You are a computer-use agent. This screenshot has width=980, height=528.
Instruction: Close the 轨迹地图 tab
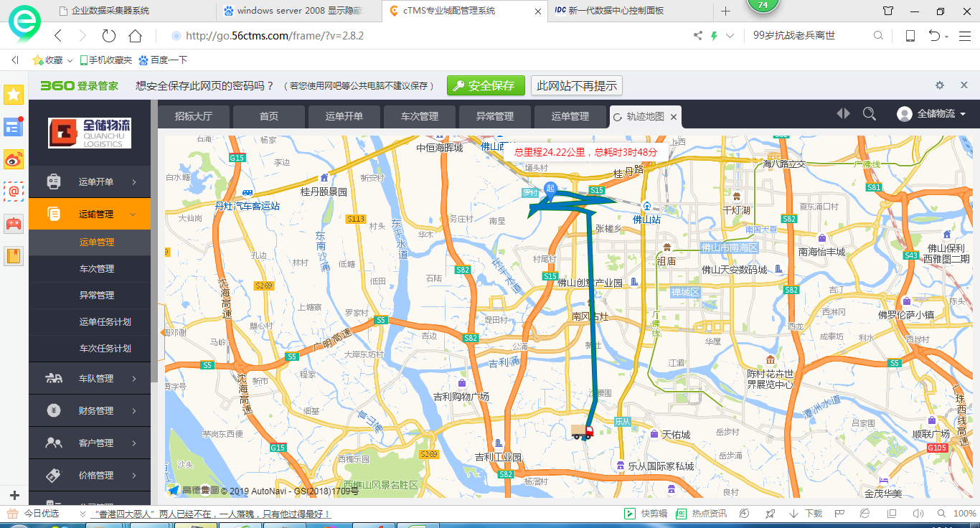[674, 117]
